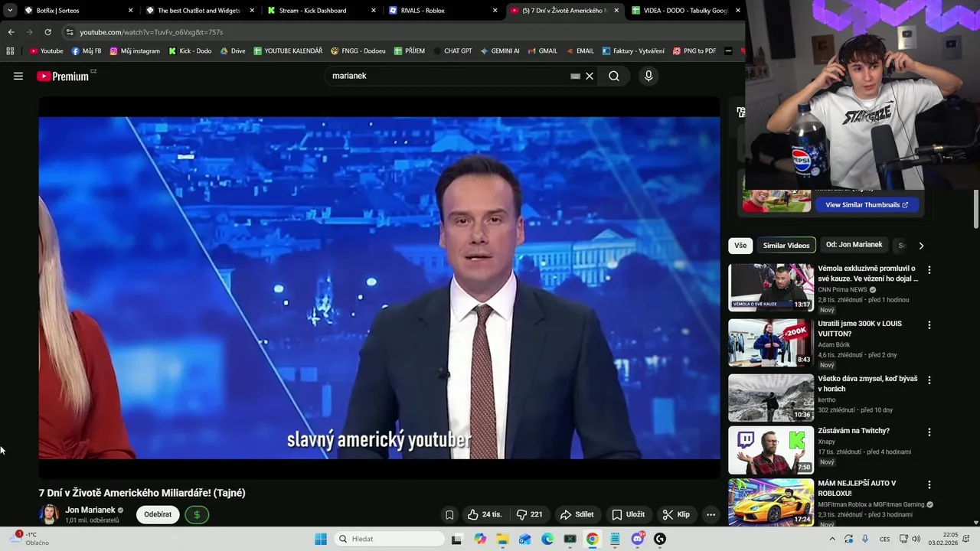Close the 'Stream - Kick Dashboard' tab

tap(374, 11)
